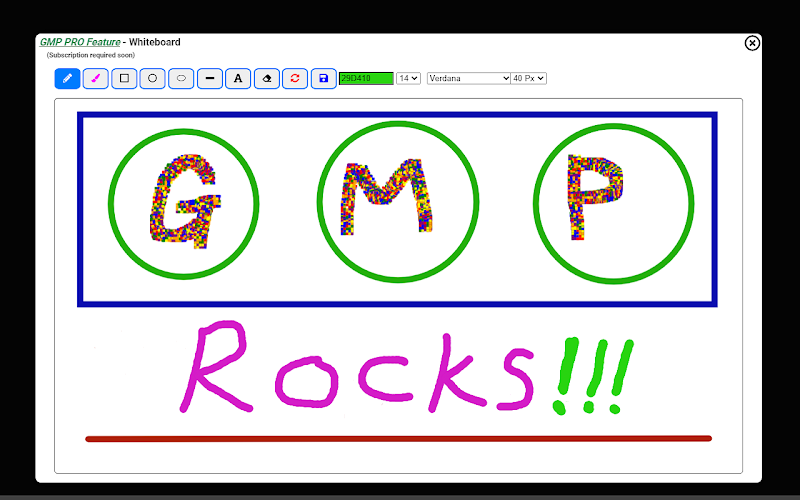Choose the rectangle shape tool
Screen dimensions: 800x500
(x=124, y=79)
